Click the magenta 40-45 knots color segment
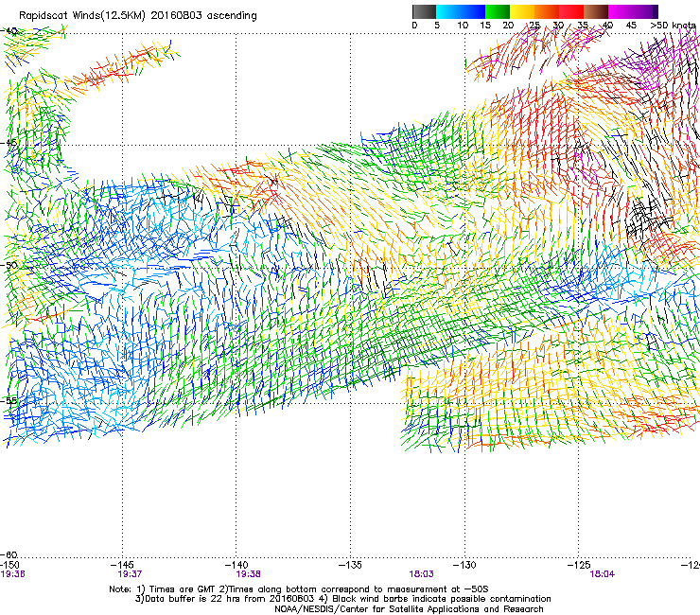This screenshot has width=700, height=615. point(621,11)
